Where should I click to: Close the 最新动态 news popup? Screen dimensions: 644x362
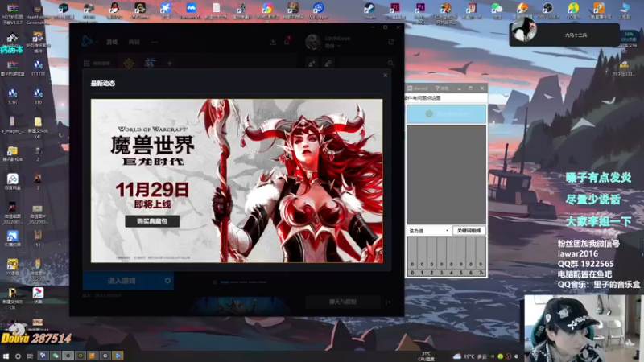click(386, 75)
